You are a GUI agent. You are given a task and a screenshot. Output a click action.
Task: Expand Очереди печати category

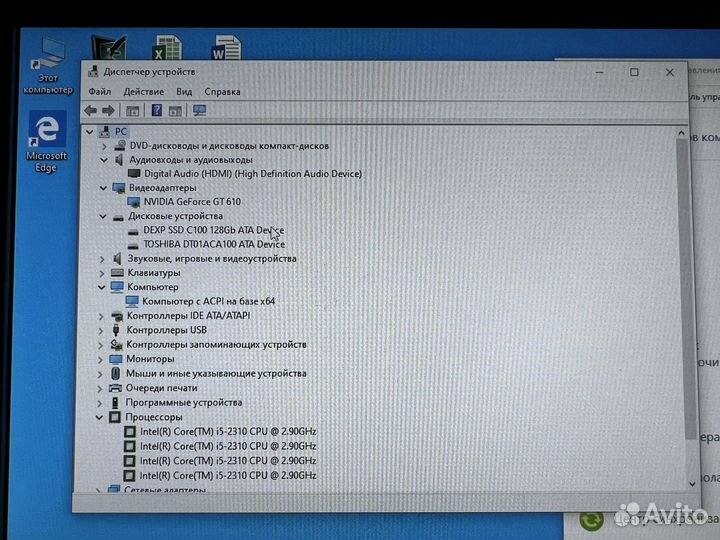pos(100,389)
